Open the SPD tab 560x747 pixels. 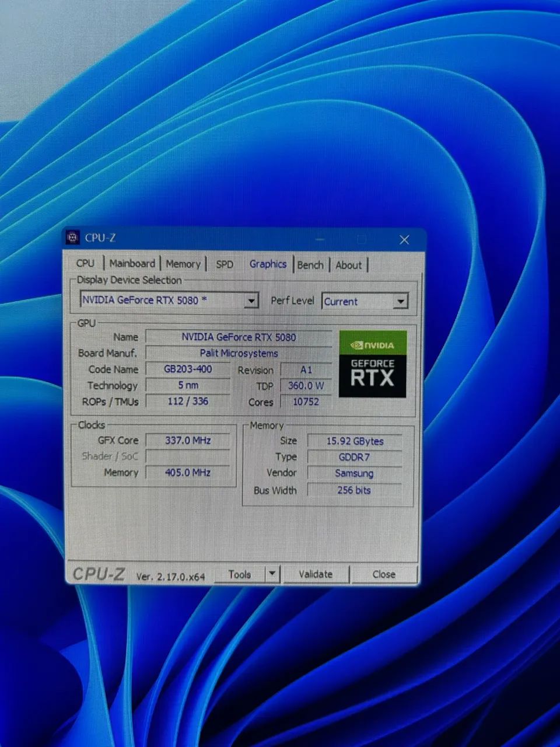(x=225, y=264)
